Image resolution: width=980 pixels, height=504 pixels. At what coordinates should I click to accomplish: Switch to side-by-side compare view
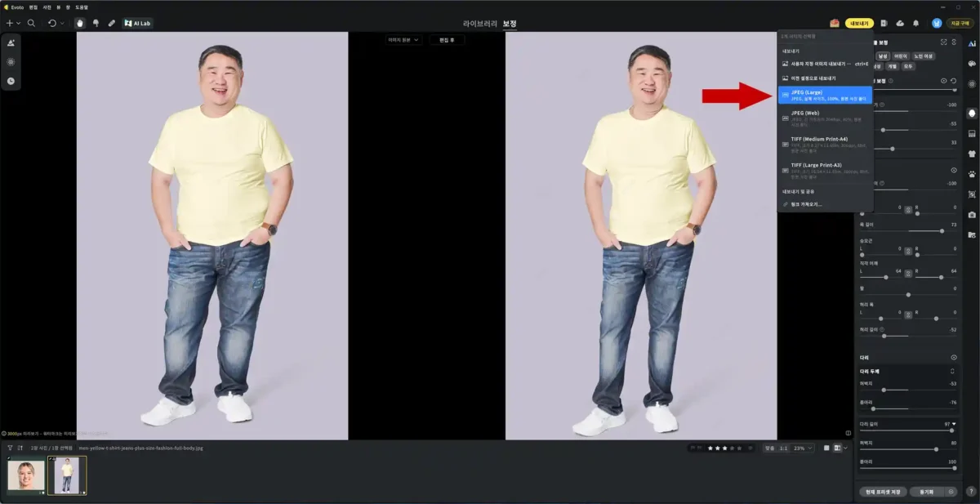pyautogui.click(x=836, y=448)
